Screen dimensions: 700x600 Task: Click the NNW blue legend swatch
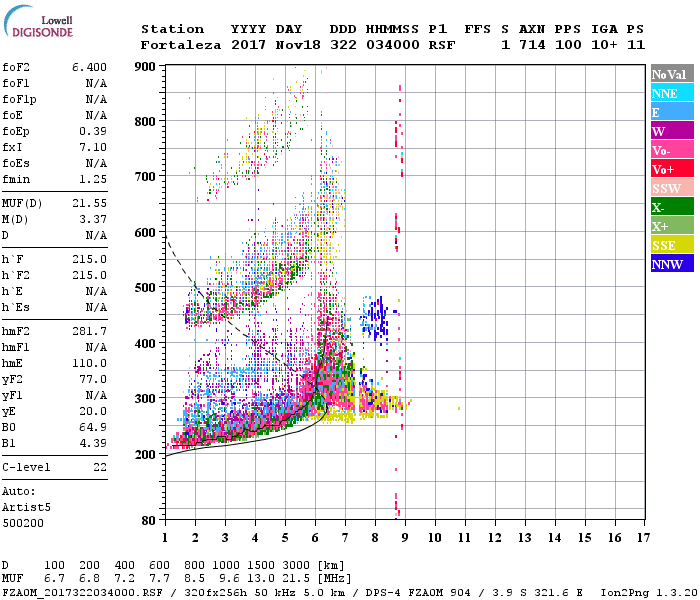672,263
